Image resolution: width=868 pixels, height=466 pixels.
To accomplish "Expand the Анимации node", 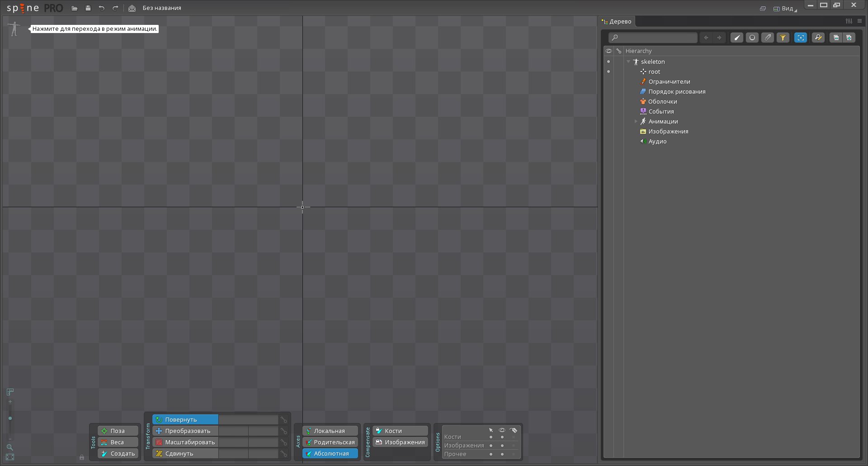I will click(636, 121).
